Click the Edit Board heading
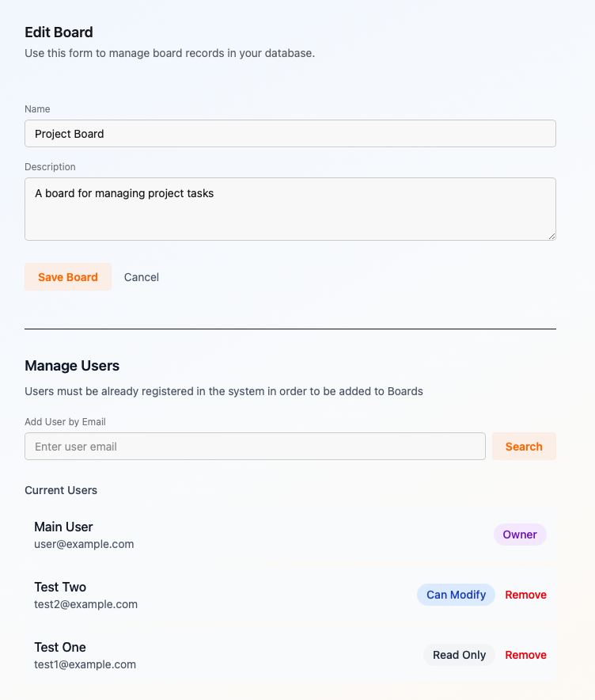 click(59, 32)
